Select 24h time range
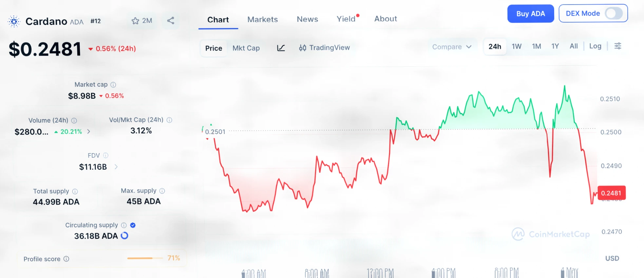The width and height of the screenshot is (644, 278). [x=495, y=46]
